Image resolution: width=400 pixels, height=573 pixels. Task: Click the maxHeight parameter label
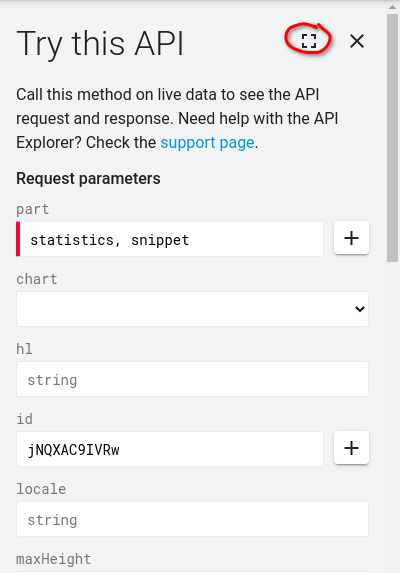pyautogui.click(x=54, y=559)
